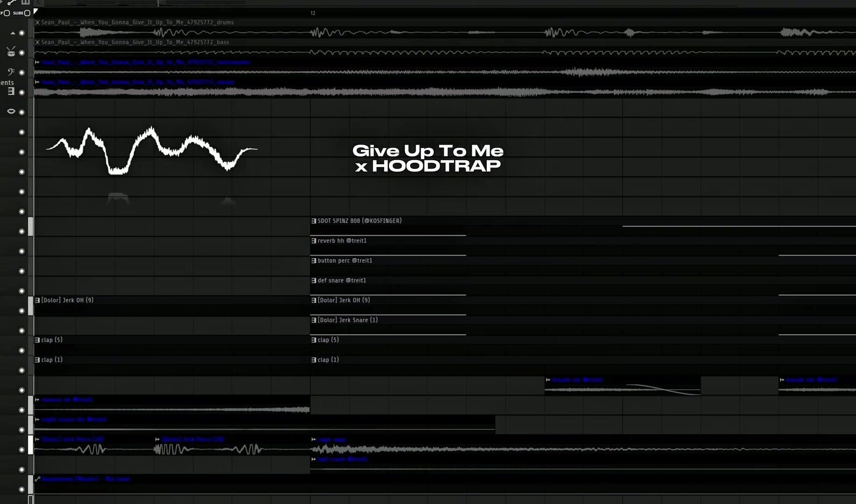The image size is (856, 504).
Task: Mute the SDOT SPINZ 808 track
Action: point(21,231)
